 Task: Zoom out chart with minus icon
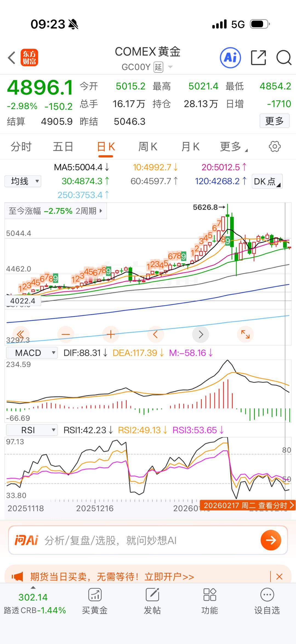66,334
